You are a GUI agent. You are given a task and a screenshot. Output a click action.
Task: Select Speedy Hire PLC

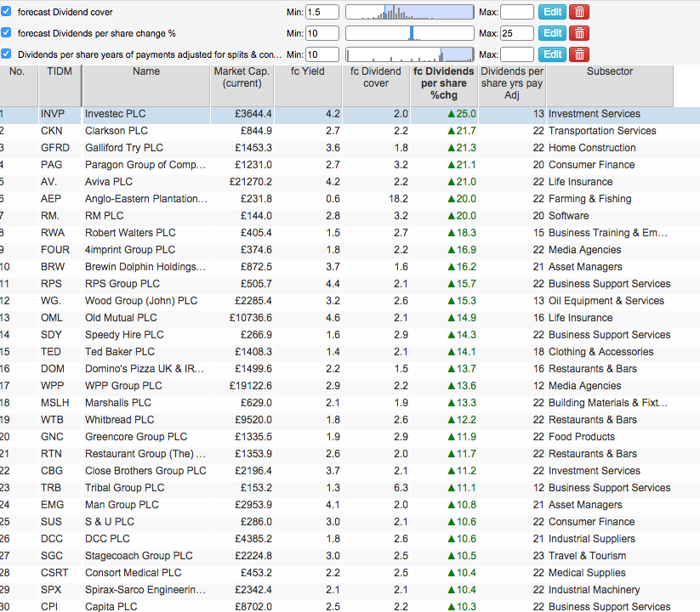coord(124,335)
